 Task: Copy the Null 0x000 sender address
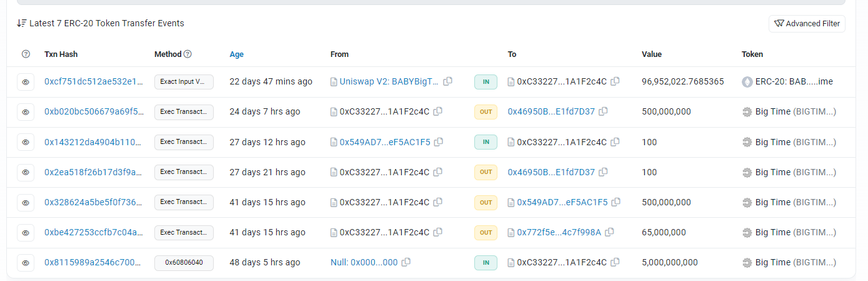tap(406, 262)
